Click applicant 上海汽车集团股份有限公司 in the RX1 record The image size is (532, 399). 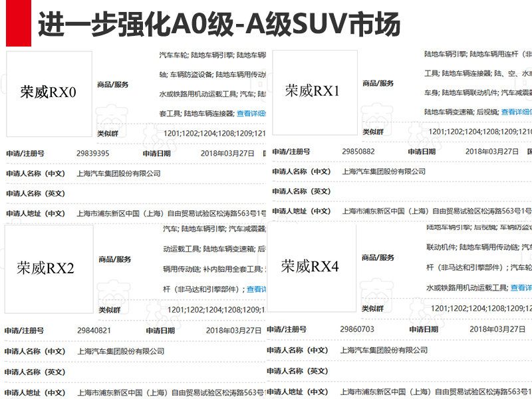384,172
